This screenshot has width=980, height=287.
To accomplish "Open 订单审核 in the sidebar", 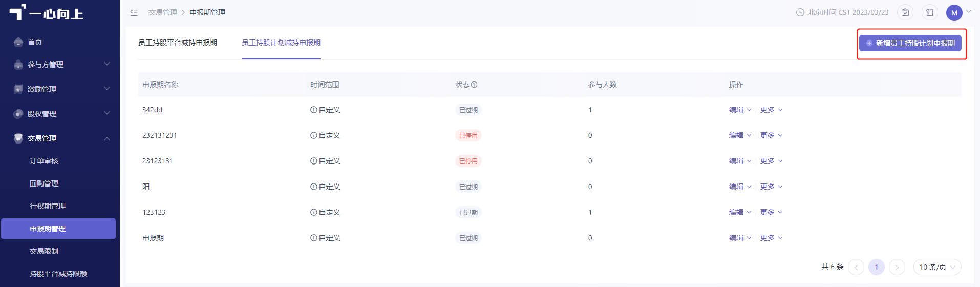I will click(44, 161).
